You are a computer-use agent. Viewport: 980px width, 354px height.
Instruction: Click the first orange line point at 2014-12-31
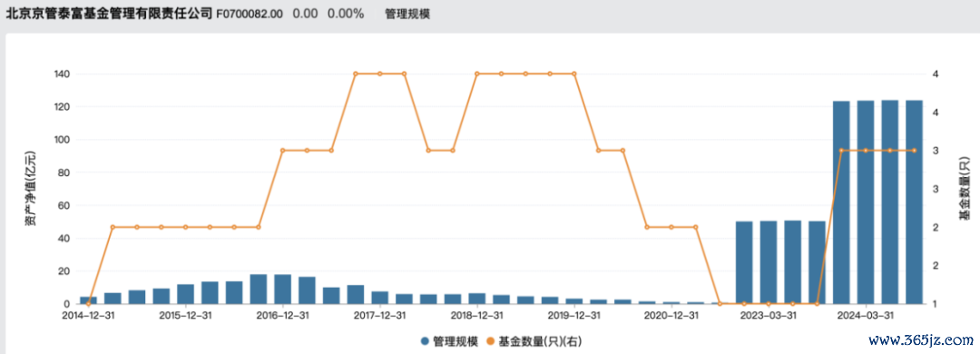point(88,304)
